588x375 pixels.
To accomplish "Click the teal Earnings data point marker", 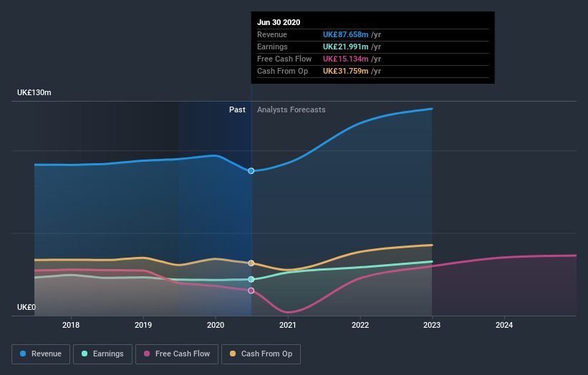I will pyautogui.click(x=251, y=280).
